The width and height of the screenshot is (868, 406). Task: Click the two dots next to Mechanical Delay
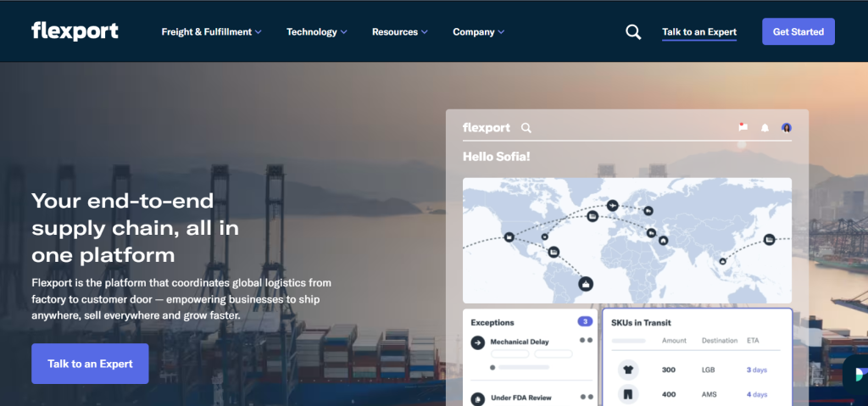(x=587, y=340)
